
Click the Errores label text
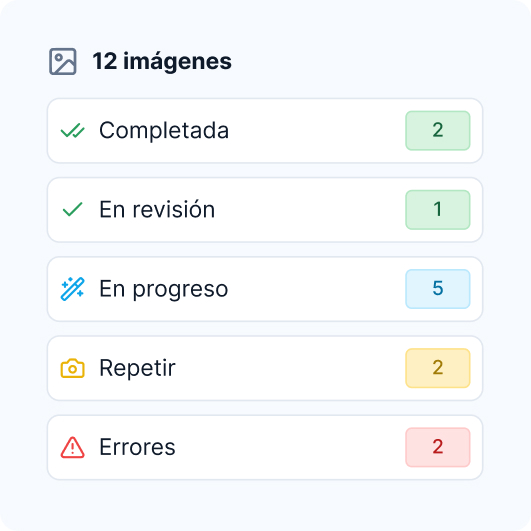coord(137,447)
